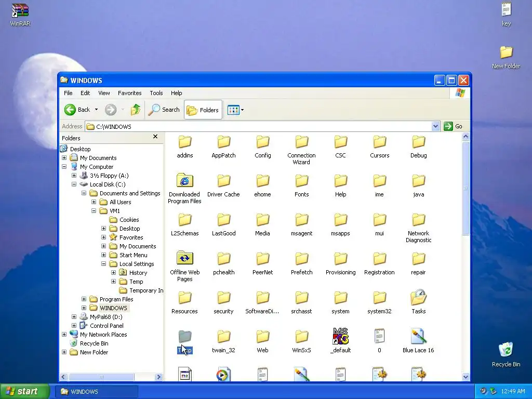Select the Fonts folder
Image resolution: width=532 pixels, height=399 pixels.
[302, 185]
